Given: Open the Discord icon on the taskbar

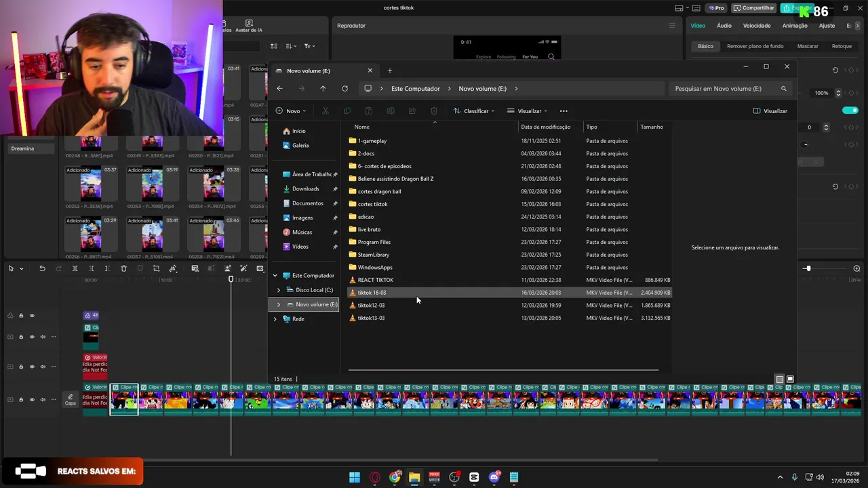Looking at the screenshot, I should (x=494, y=477).
